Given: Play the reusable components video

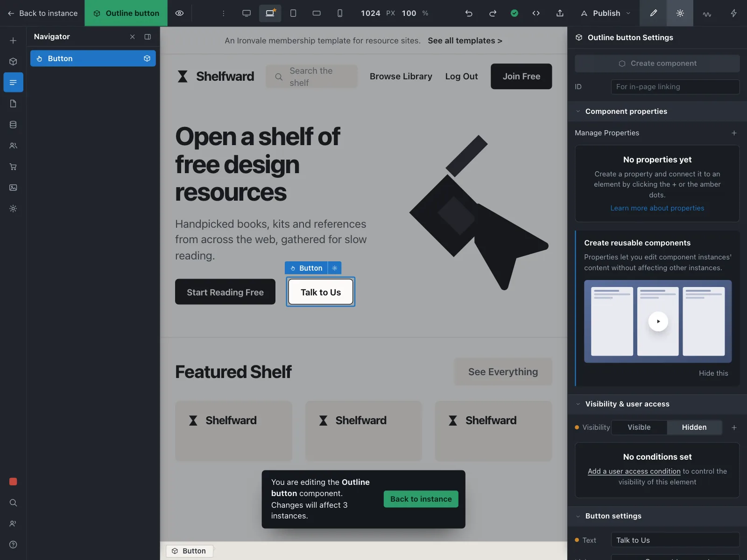Looking at the screenshot, I should [658, 321].
